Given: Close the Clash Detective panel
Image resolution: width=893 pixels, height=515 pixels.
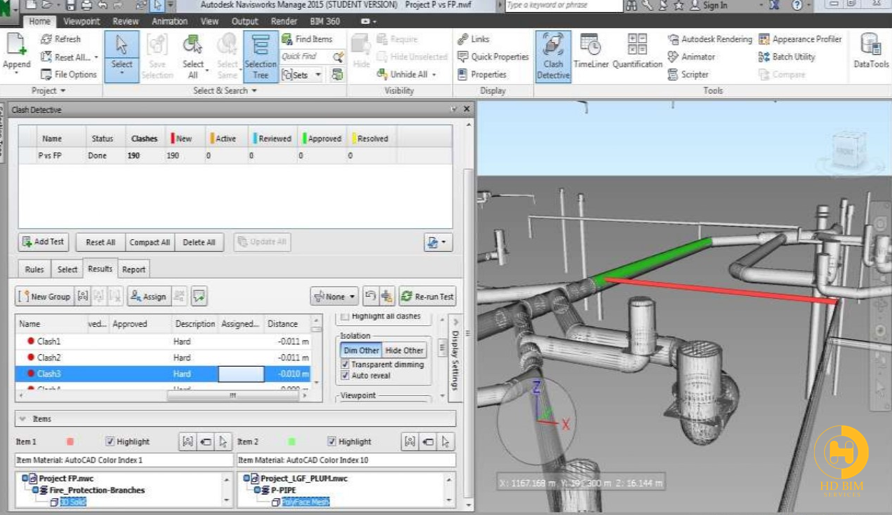Looking at the screenshot, I should tap(466, 109).
